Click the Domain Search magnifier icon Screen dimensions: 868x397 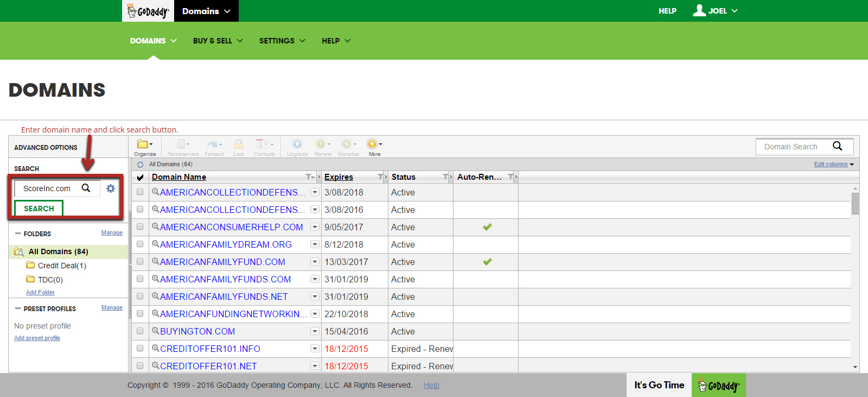[x=838, y=146]
